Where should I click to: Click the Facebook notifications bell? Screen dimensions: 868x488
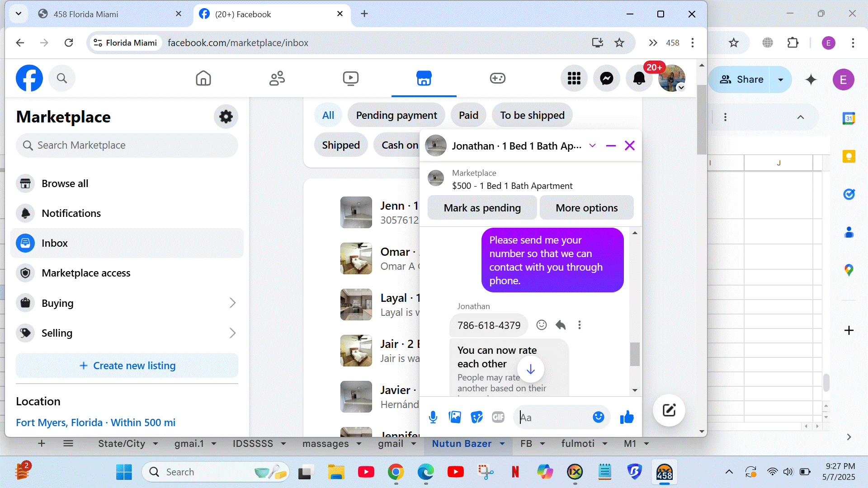[x=639, y=79]
